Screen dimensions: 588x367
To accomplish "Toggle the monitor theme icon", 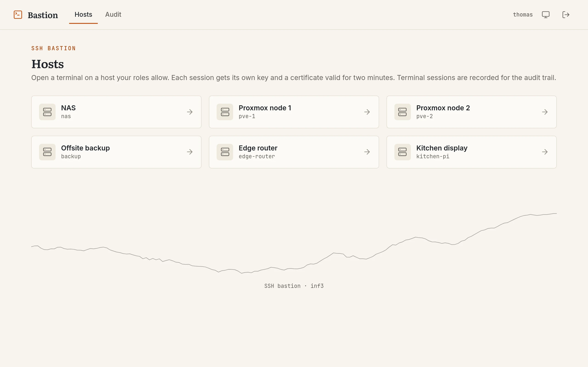I will [546, 15].
